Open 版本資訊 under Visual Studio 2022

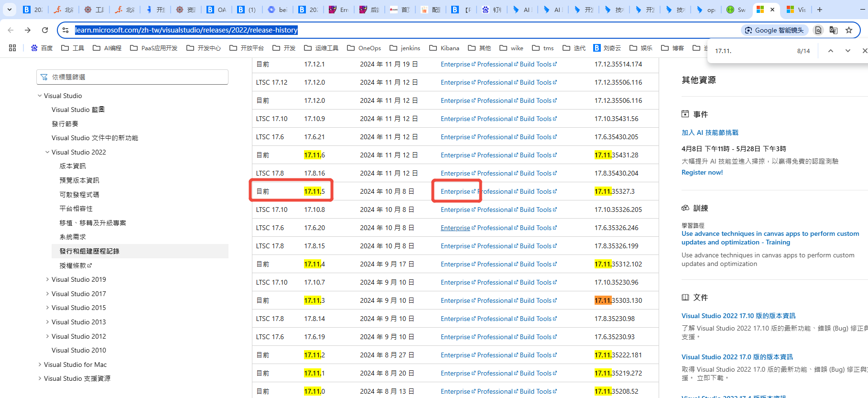[x=73, y=166]
